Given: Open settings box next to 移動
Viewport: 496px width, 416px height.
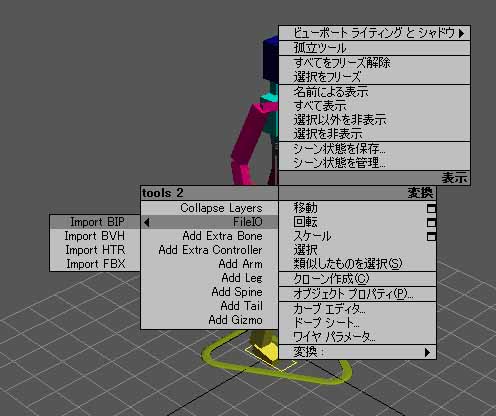Looking at the screenshot, I should pos(431,208).
